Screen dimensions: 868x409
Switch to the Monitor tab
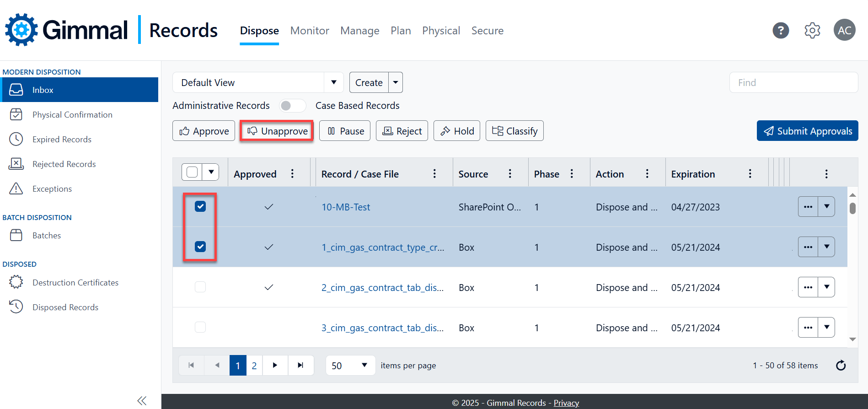[x=310, y=31]
